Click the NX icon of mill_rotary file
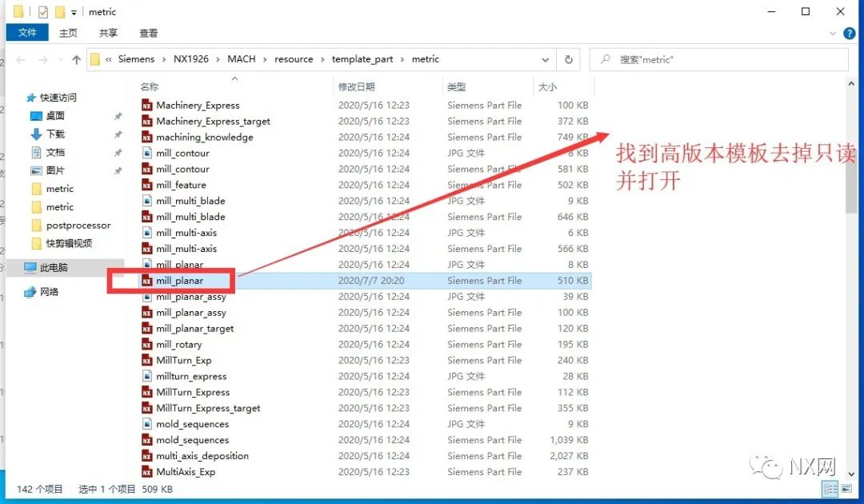The image size is (864, 504). [146, 345]
